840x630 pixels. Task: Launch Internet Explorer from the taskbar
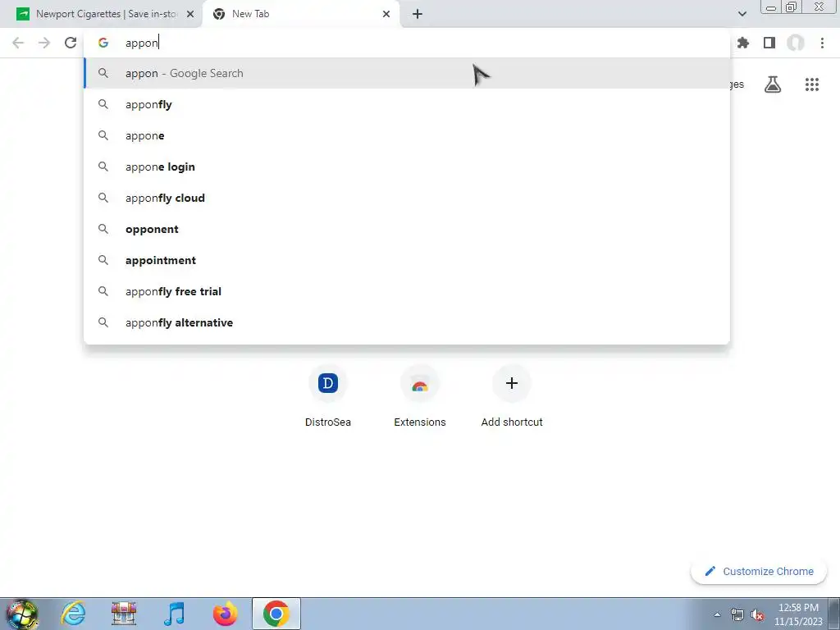[73, 614]
